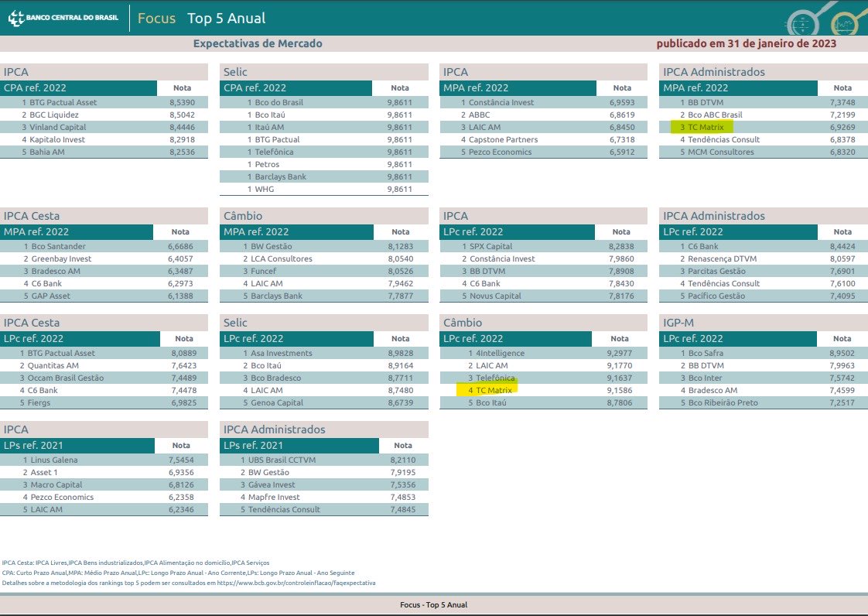Image resolution: width=868 pixels, height=616 pixels.
Task: Click the 'Asa Investments' entry
Action: coord(282,353)
